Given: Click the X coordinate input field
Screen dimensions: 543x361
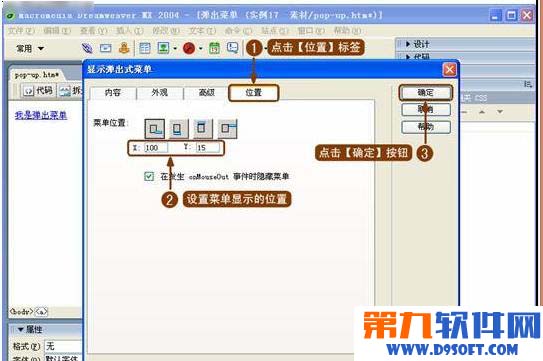Looking at the screenshot, I should [156, 148].
